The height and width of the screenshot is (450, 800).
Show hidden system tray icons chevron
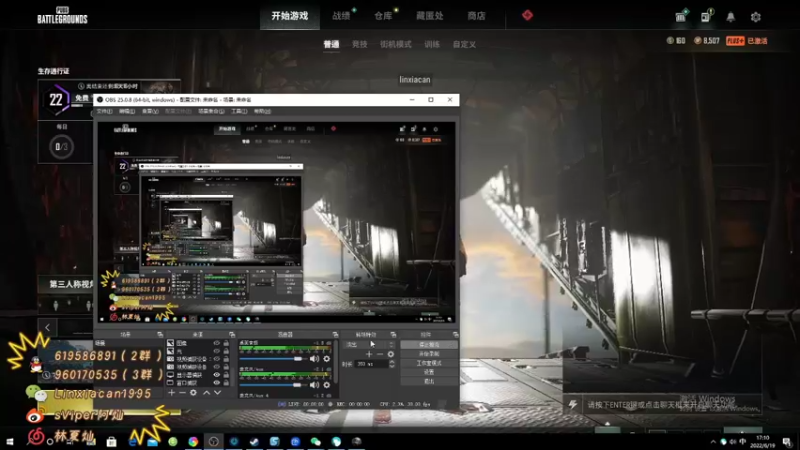click(713, 442)
